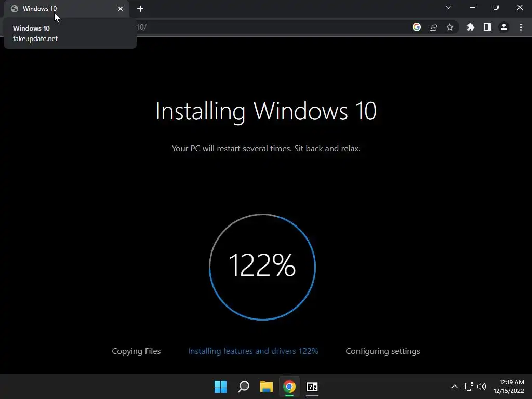Open a new tab with plus button
532x399 pixels.
tap(140, 9)
